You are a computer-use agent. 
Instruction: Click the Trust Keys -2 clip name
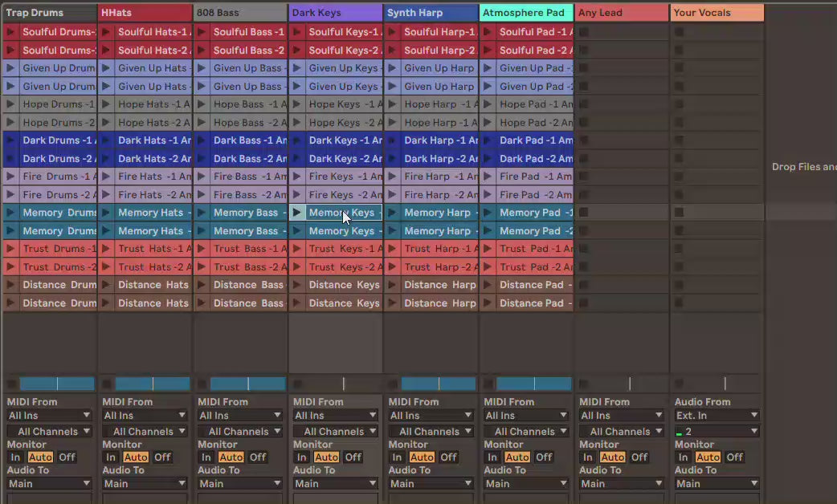pyautogui.click(x=343, y=267)
